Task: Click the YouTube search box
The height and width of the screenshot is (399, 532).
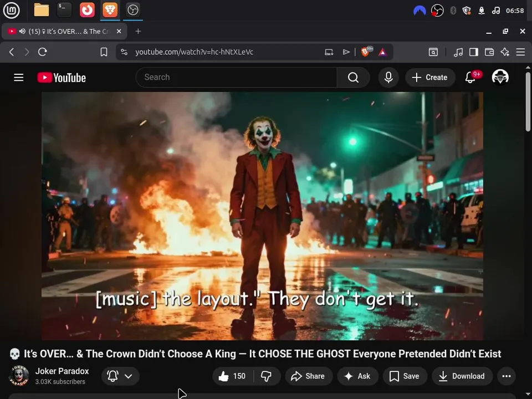Action: click(x=237, y=78)
